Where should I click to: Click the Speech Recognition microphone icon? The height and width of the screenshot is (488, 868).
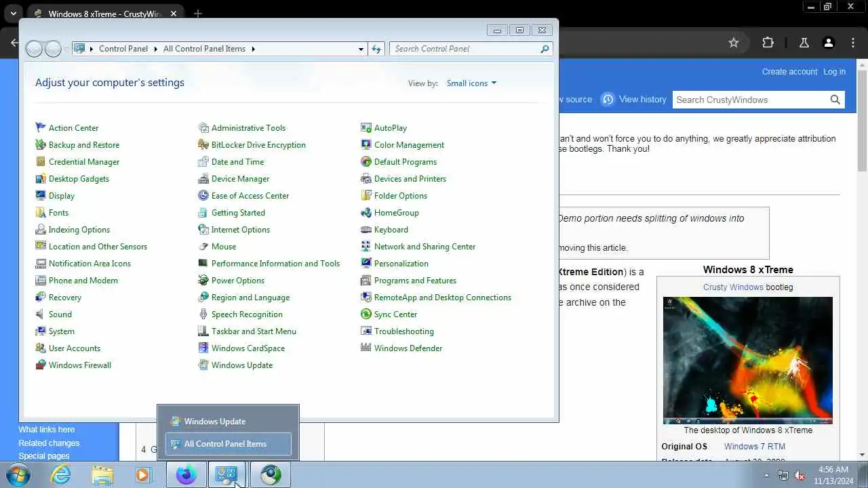click(x=203, y=314)
